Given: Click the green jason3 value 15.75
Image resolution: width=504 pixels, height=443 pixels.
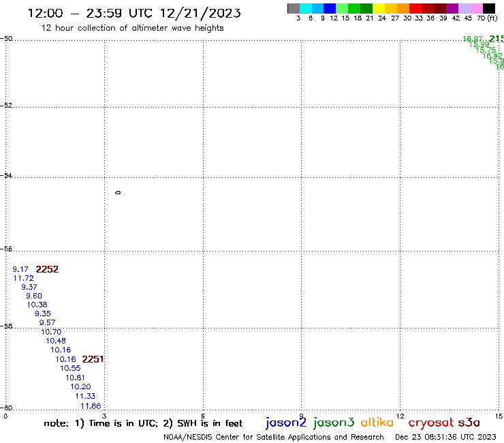Looking at the screenshot, I should click(x=486, y=50).
